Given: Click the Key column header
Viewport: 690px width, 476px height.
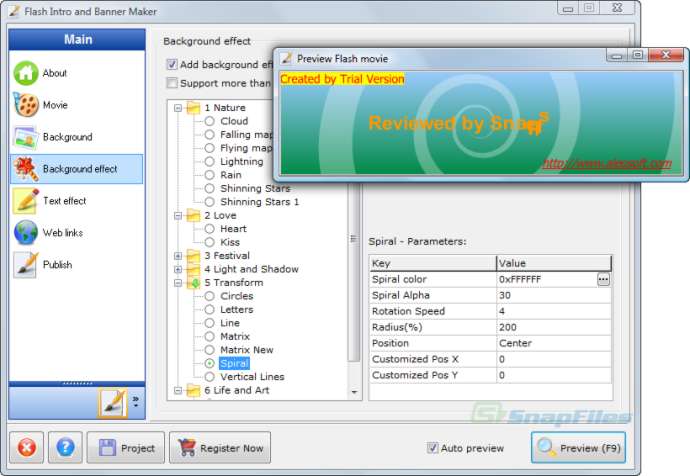Looking at the screenshot, I should pos(433,264).
